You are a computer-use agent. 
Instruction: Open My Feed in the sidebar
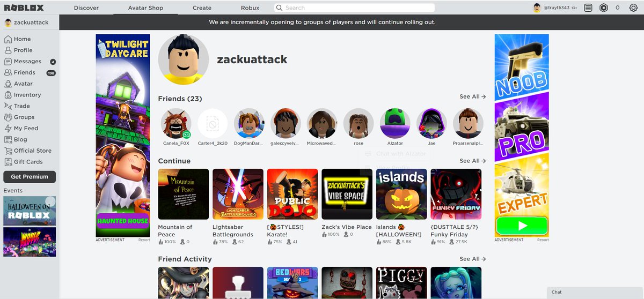(21, 129)
